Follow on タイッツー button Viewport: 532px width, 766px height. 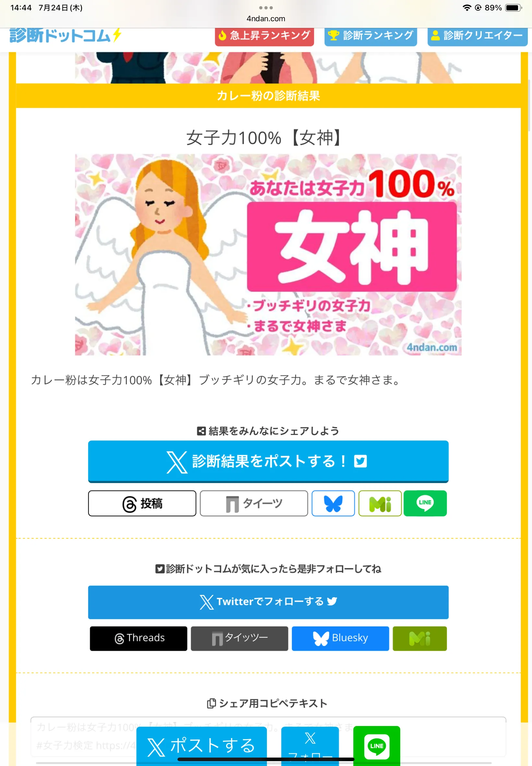click(x=239, y=638)
